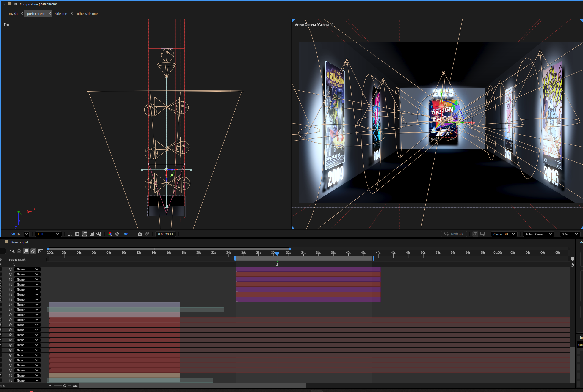Select the Pre-comp 4 timeline tab
The height and width of the screenshot is (392, 583).
click(x=20, y=242)
